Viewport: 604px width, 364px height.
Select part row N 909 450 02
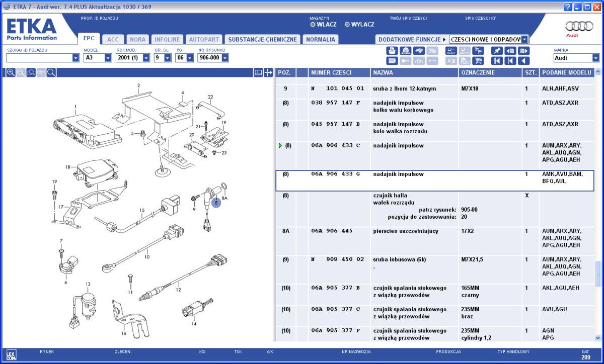(434, 269)
